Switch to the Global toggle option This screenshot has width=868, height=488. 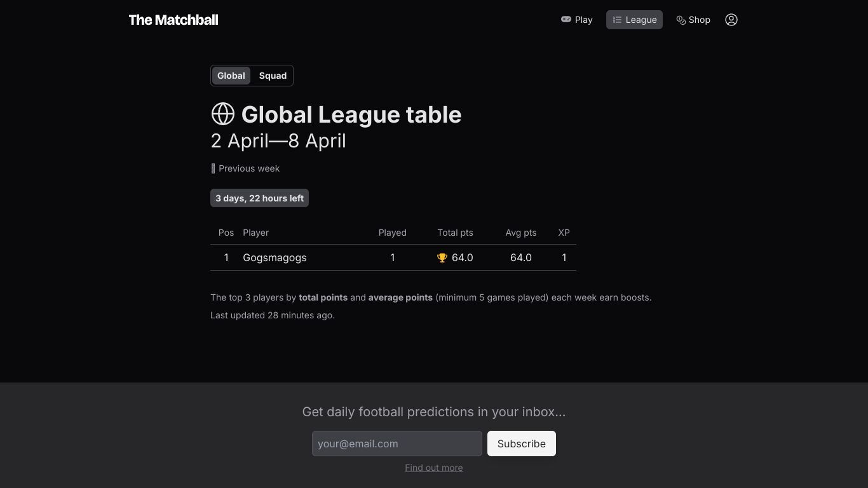pos(231,76)
